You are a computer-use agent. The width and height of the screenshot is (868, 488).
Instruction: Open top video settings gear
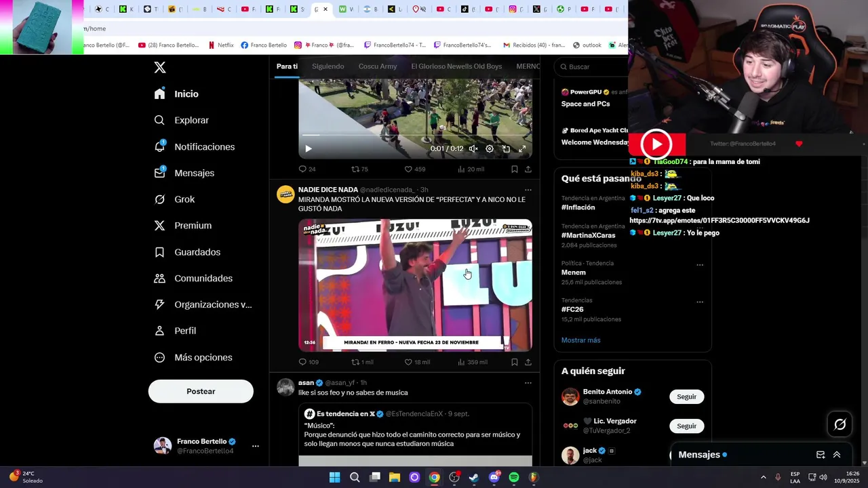[x=490, y=148]
